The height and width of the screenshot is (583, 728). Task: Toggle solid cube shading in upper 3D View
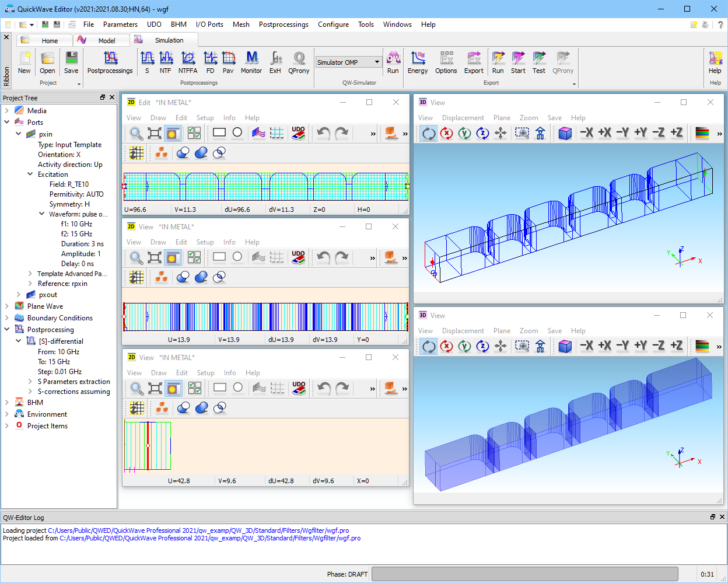coord(565,133)
